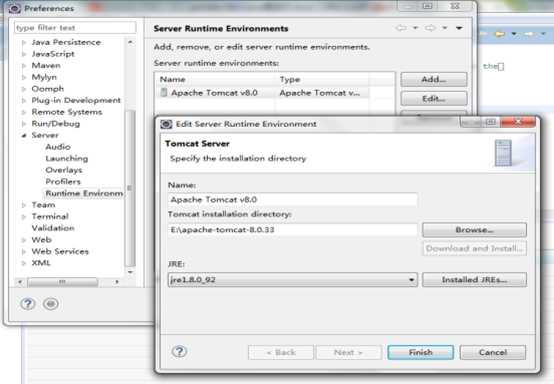Expand the Terminal tree node
The width and height of the screenshot is (554, 384).
coord(24,217)
